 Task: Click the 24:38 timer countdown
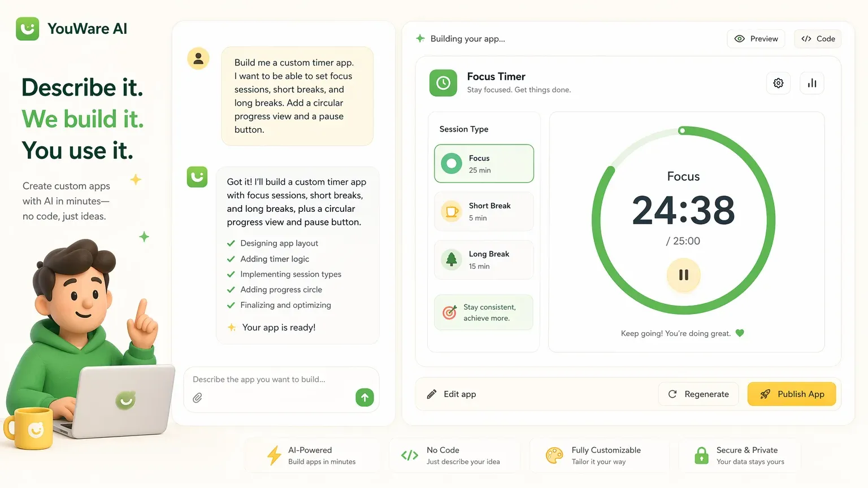[x=684, y=211]
